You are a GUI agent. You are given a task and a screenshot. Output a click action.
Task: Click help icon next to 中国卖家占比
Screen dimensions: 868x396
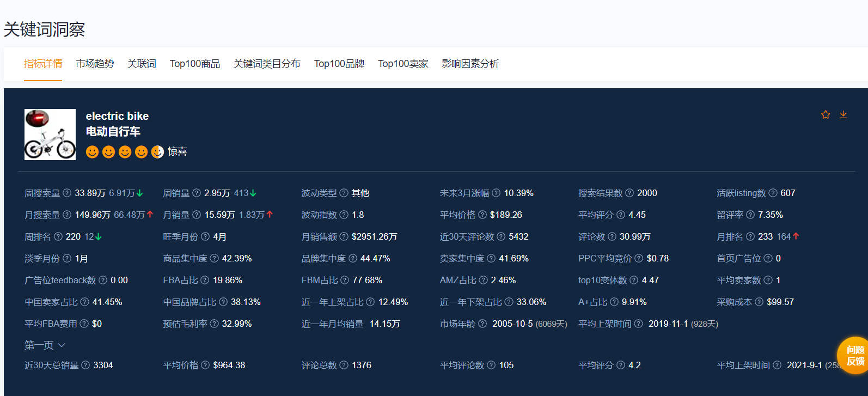point(84,302)
